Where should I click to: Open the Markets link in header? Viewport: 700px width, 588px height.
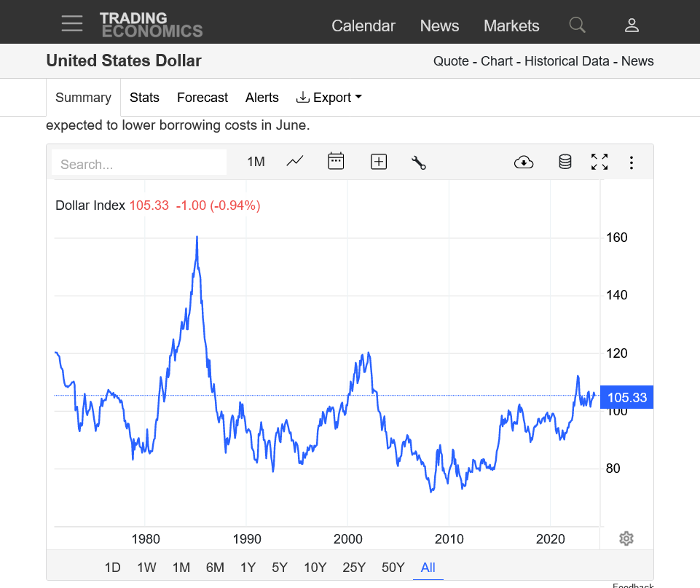(x=511, y=26)
